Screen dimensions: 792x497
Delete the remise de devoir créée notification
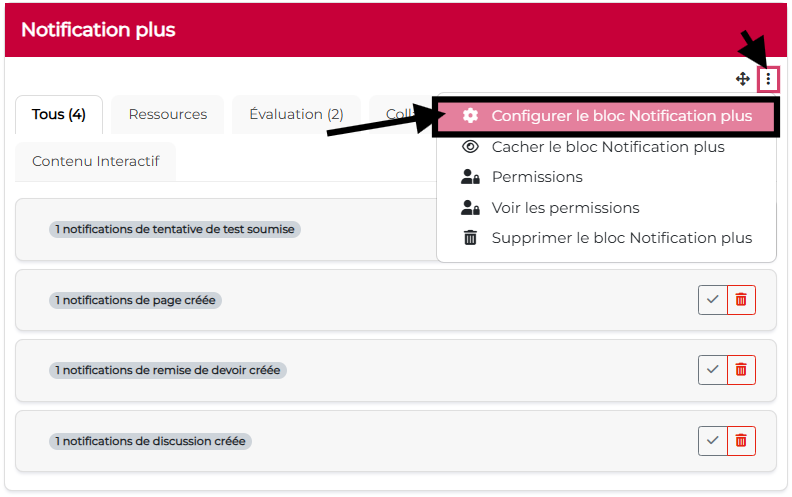[x=741, y=370]
